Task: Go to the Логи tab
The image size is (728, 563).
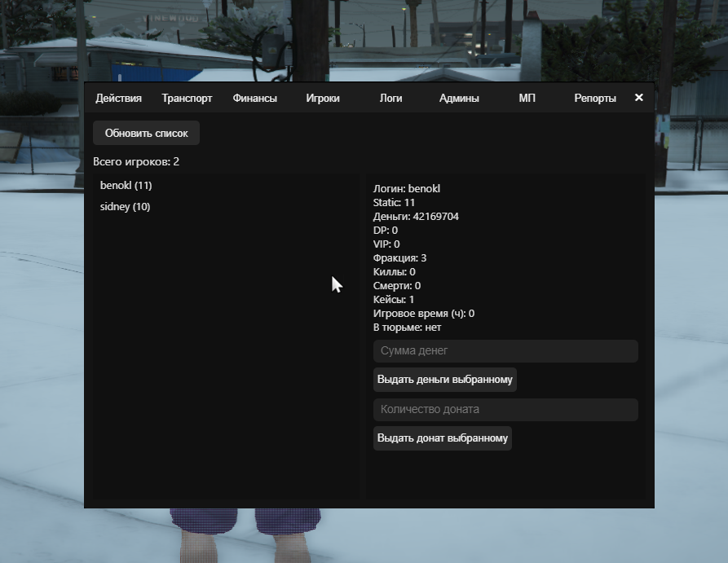Action: (x=391, y=99)
